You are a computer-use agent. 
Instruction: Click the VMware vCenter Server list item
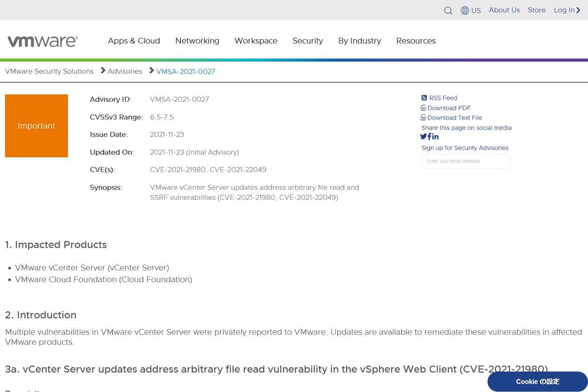click(x=92, y=268)
